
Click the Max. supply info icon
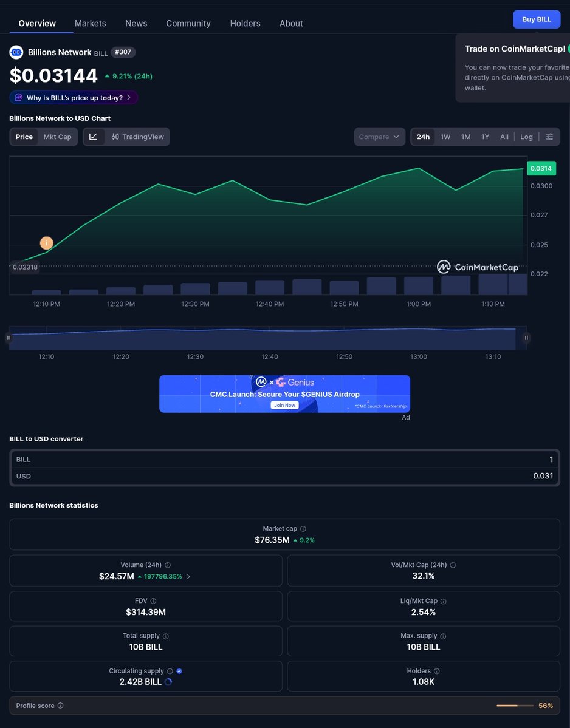443,636
